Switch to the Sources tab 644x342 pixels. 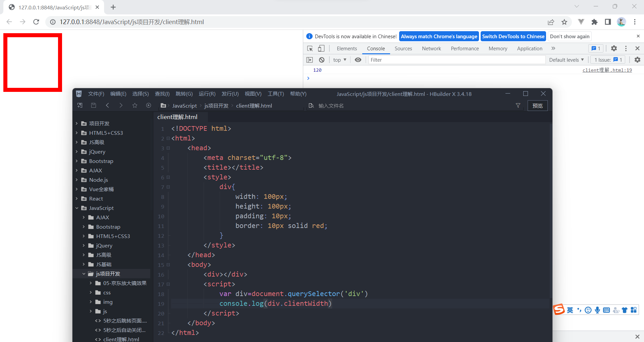tap(403, 48)
